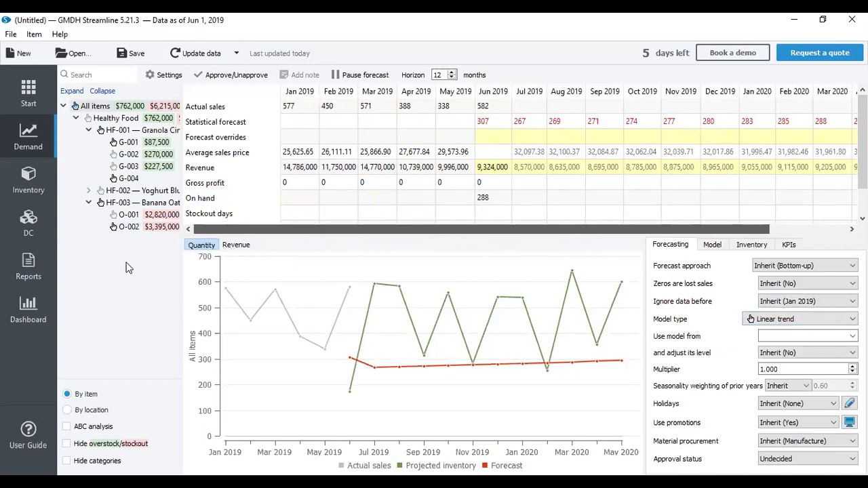868x488 pixels.
Task: Collapse the All items tree node
Action: coord(64,106)
